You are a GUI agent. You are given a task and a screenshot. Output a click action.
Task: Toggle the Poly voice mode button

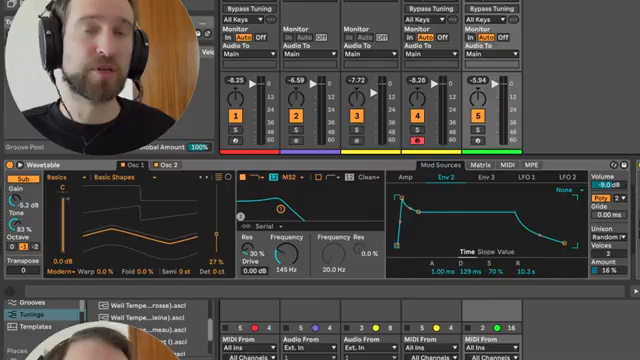[601, 198]
